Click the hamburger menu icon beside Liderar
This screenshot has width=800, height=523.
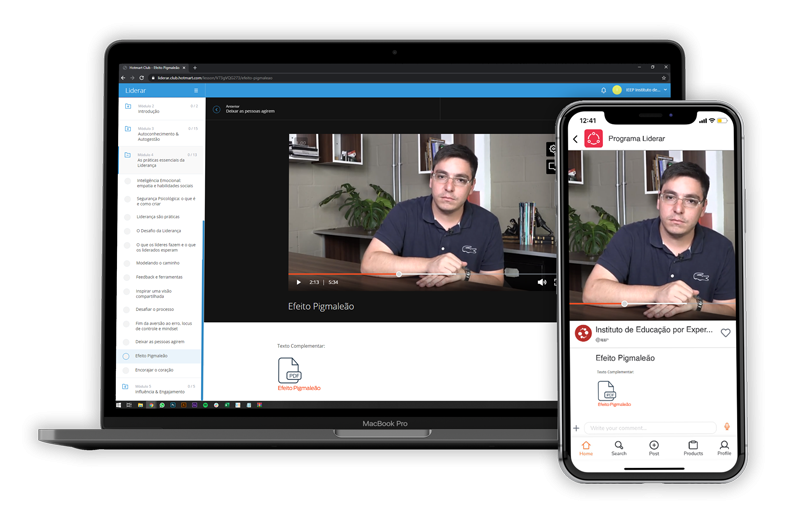(x=196, y=90)
